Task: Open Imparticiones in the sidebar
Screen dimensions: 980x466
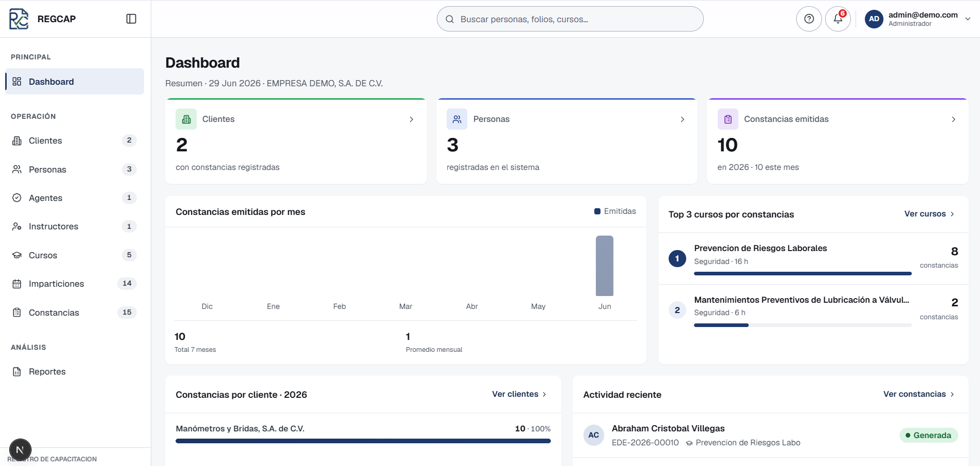Action: [74, 284]
